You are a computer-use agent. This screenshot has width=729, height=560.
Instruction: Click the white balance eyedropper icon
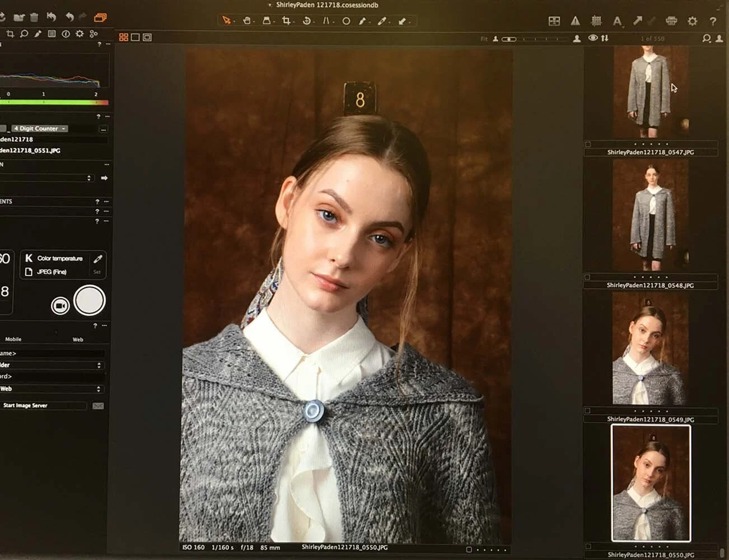pos(97,259)
